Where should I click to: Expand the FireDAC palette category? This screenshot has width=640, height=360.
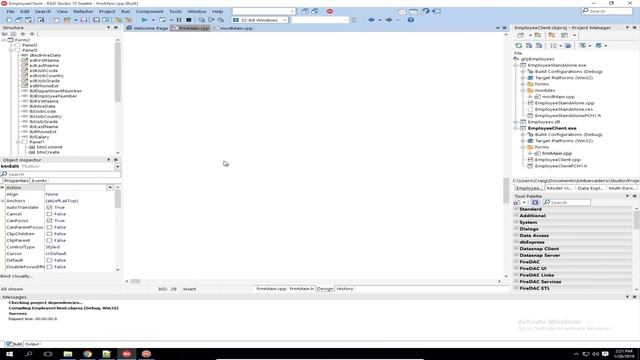tap(516, 262)
